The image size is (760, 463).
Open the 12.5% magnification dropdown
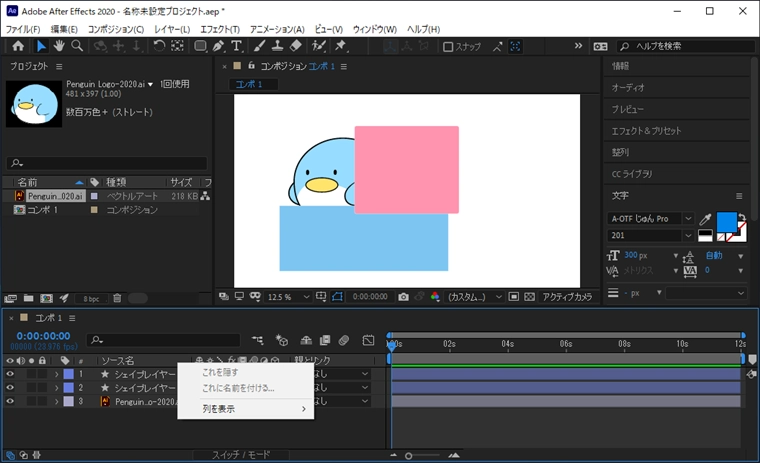[x=289, y=297]
